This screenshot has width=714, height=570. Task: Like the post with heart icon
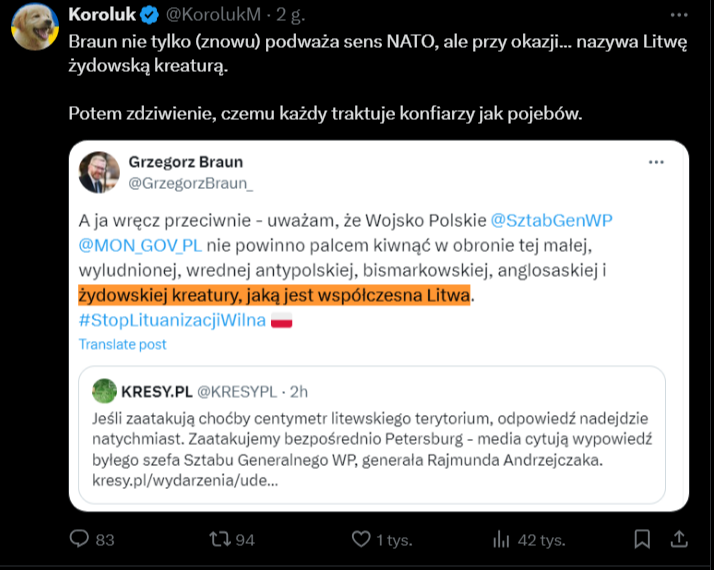(361, 539)
